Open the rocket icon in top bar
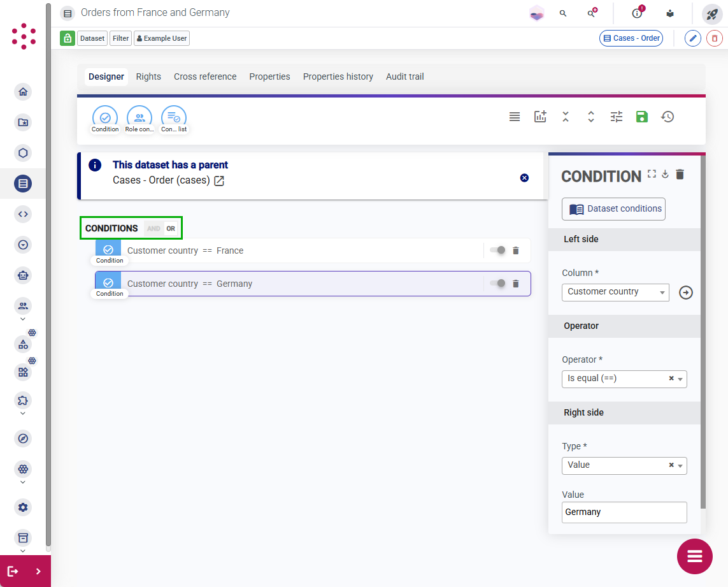Screen dimensions: 728x587 [711, 14]
